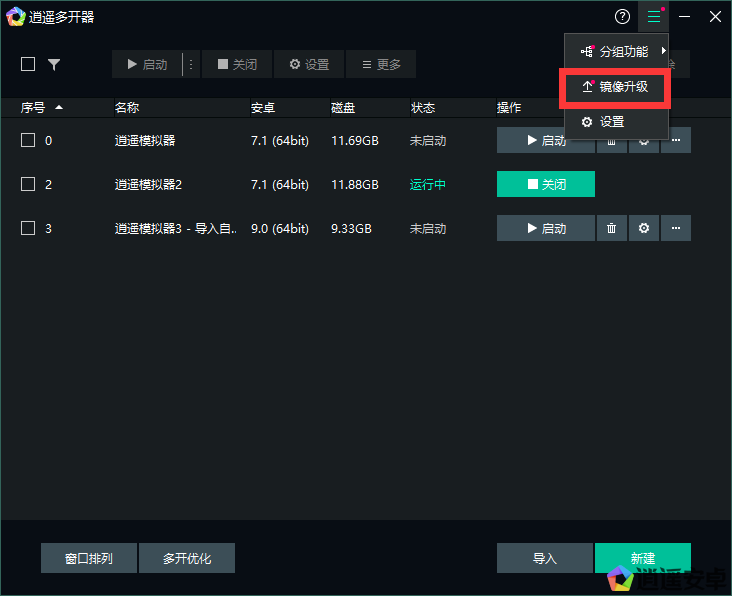Sort by the 序号 column header

point(41,107)
